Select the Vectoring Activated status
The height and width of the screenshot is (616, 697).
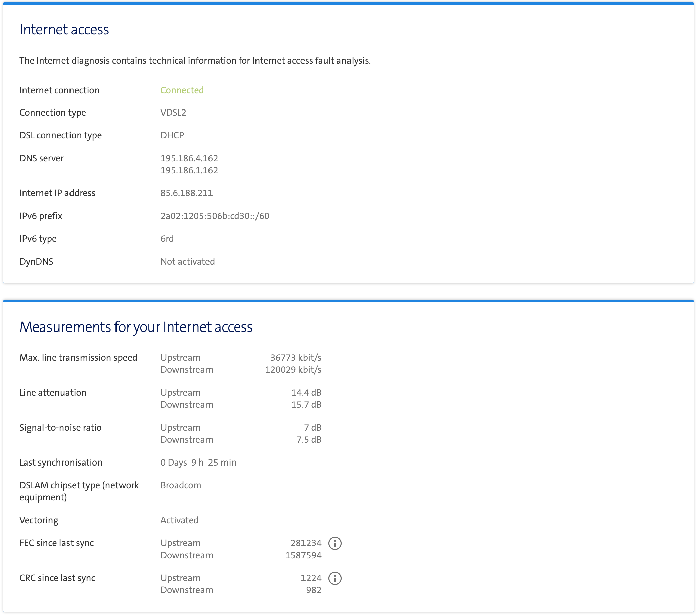[x=179, y=520]
